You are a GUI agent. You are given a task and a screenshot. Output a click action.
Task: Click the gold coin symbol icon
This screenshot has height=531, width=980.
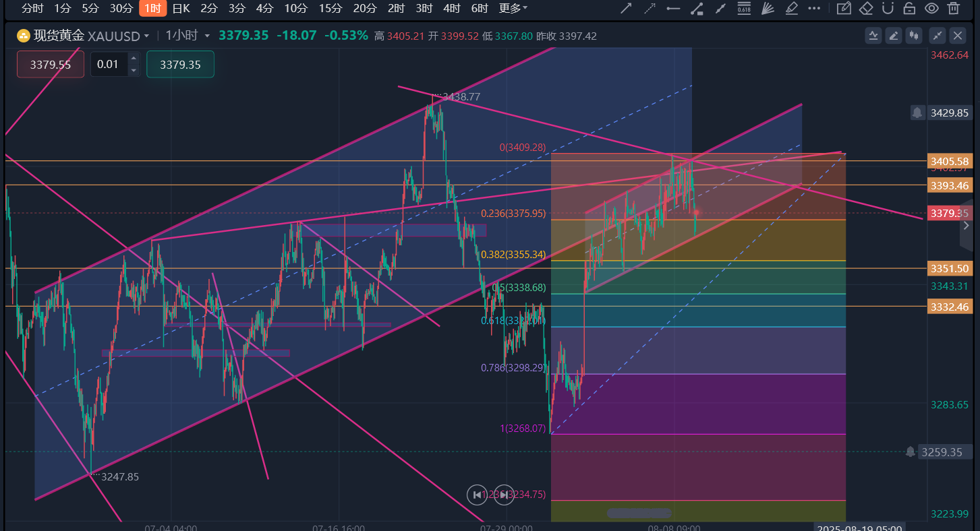(23, 36)
